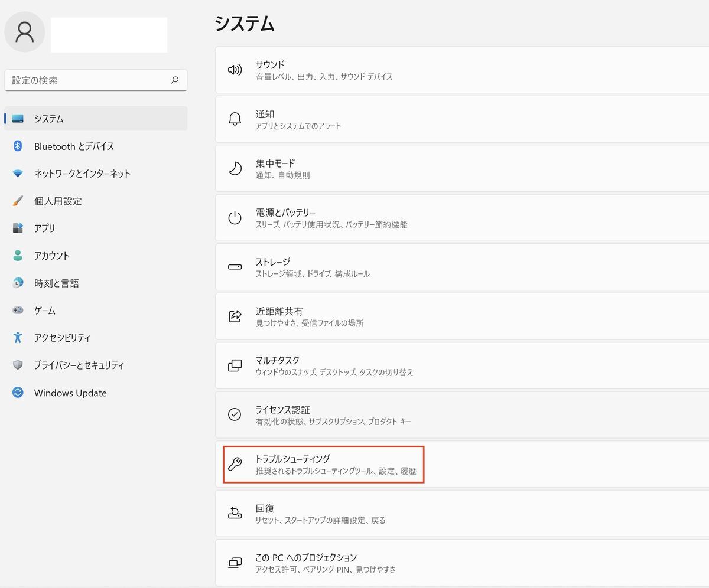Click the 時刻と言語 clock globe icon
This screenshot has width=709, height=588.
[18, 283]
